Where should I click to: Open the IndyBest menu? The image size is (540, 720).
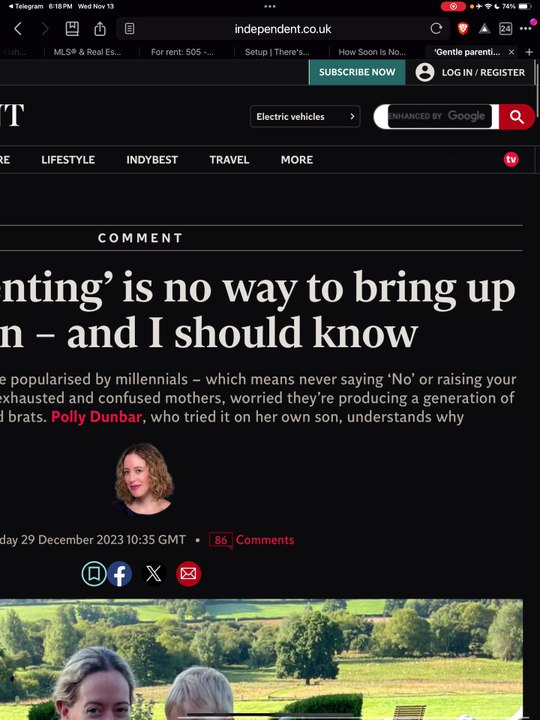click(x=152, y=159)
